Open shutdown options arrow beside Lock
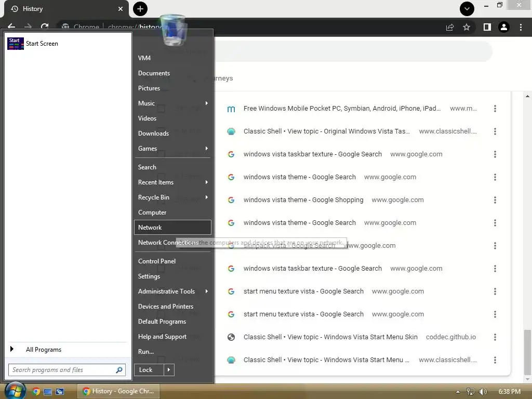 click(169, 370)
